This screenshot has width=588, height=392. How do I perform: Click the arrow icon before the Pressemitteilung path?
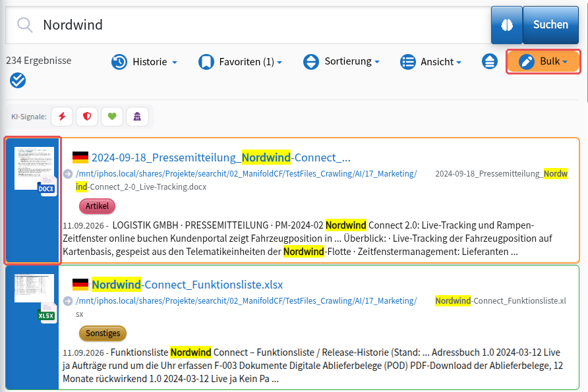pos(68,175)
